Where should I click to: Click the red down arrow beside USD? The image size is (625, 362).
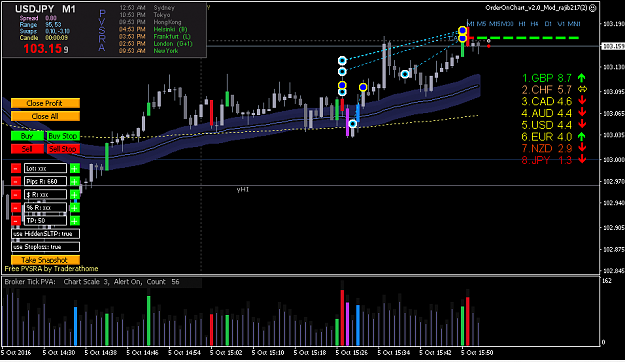tap(582, 125)
